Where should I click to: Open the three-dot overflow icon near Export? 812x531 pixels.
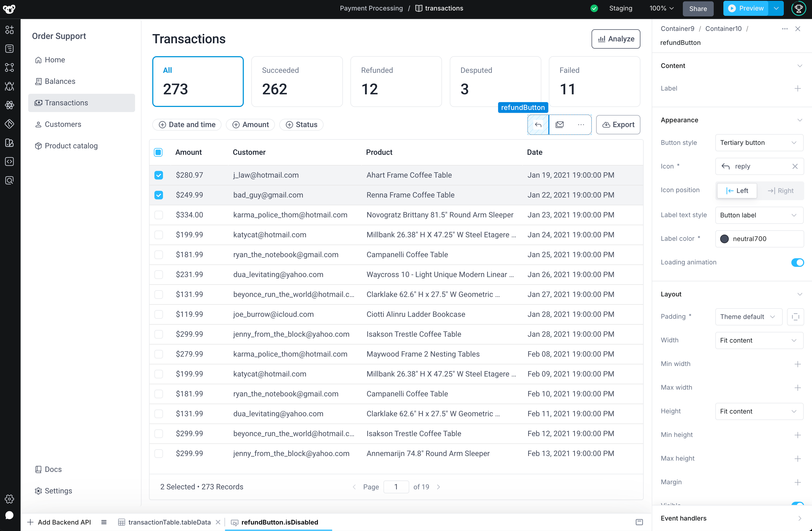coord(581,125)
